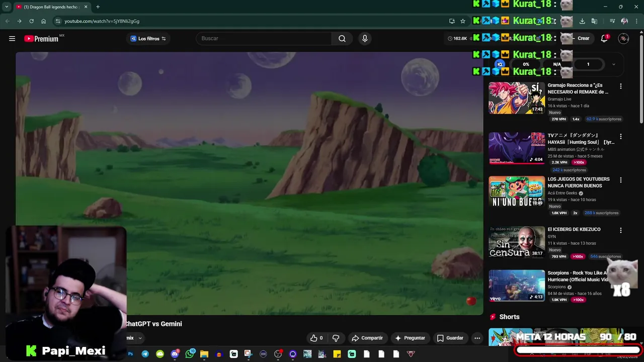Open the Gramajo Live channel link
This screenshot has height=362, width=644.
pyautogui.click(x=559, y=99)
